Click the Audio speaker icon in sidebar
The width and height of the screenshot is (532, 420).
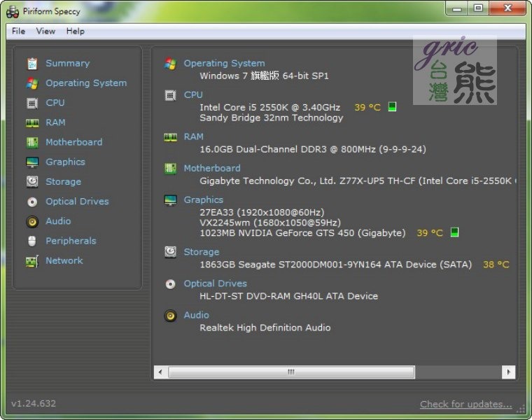pyautogui.click(x=32, y=221)
